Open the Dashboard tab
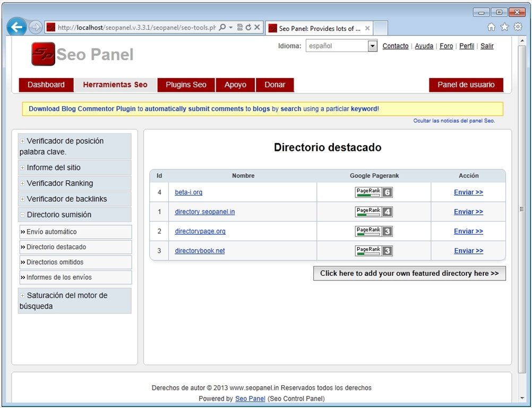The height and width of the screenshot is (408, 532). [46, 85]
